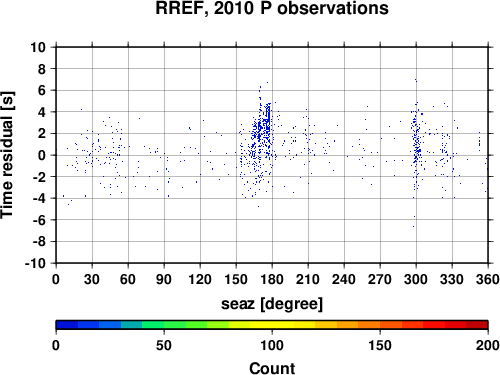Click the seaz [degree] x-axis label
The width and height of the screenshot is (500, 375).
[272, 304]
